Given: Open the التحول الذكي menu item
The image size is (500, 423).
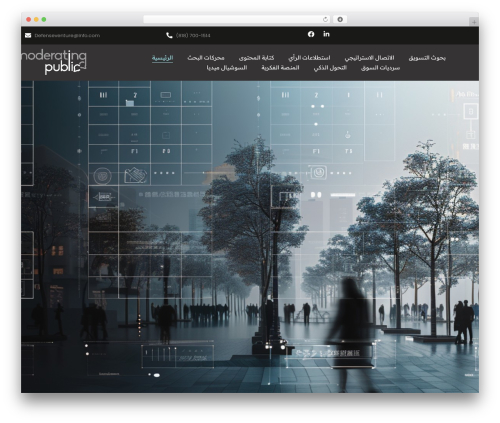Looking at the screenshot, I should pyautogui.click(x=330, y=68).
